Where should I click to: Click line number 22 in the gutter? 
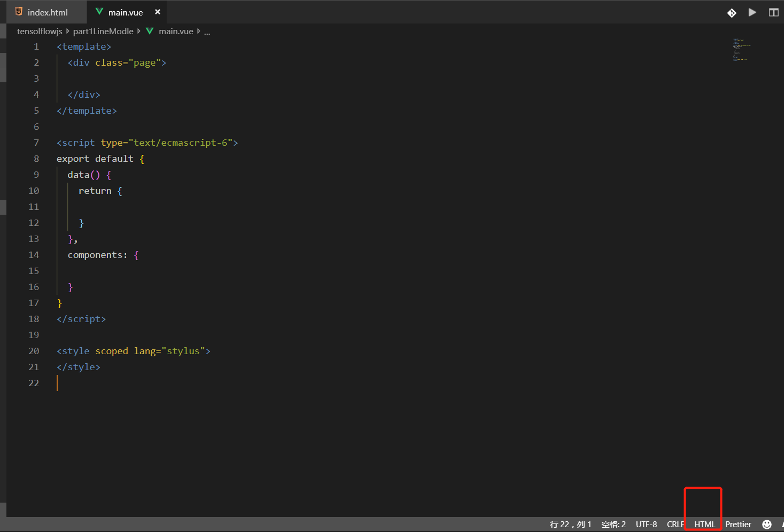[x=34, y=383]
